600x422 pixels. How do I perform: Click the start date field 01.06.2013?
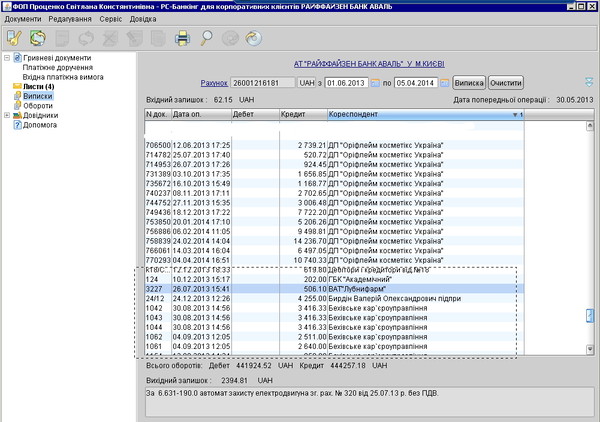click(346, 83)
